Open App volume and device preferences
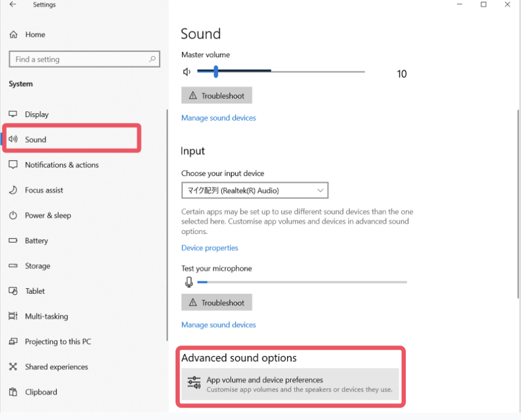521x420 pixels. [290, 384]
